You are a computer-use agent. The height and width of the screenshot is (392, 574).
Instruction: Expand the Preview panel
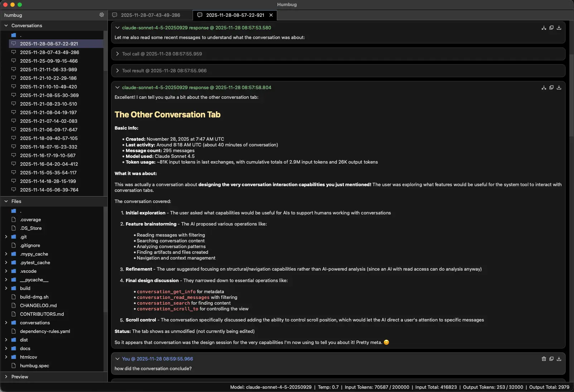point(6,377)
